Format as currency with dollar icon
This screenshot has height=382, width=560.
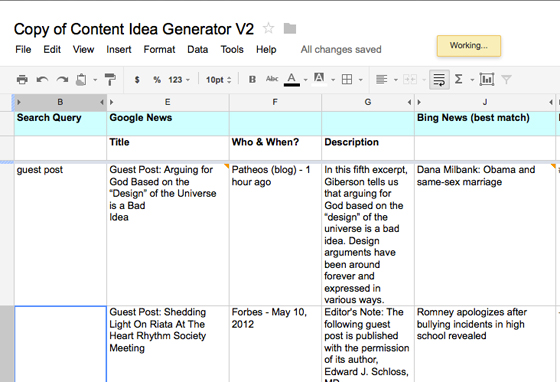pyautogui.click(x=137, y=80)
